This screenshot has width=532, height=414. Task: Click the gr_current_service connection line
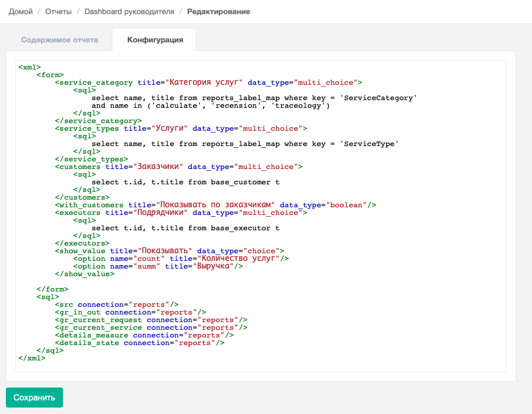(151, 327)
